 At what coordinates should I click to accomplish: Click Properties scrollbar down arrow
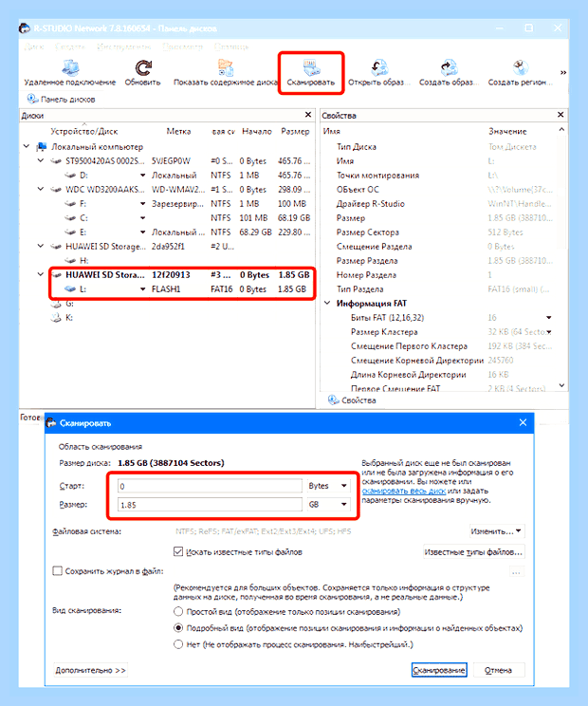point(561,385)
